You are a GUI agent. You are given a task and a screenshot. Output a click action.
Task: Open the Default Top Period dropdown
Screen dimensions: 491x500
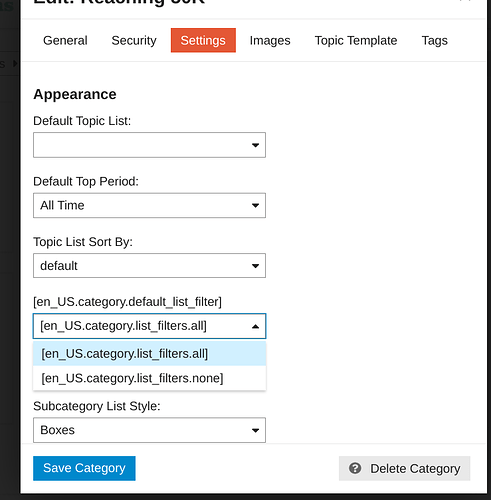click(149, 205)
